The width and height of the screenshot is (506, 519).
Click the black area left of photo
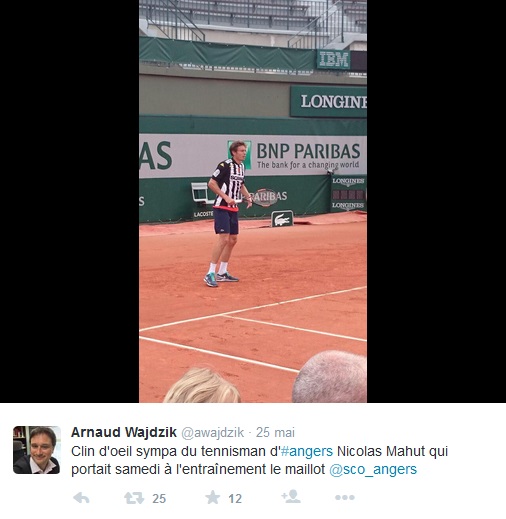(x=69, y=201)
